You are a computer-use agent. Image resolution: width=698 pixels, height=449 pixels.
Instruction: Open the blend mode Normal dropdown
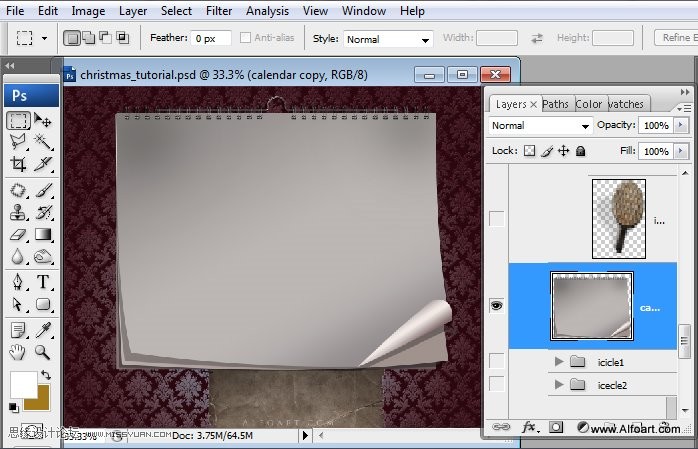tap(540, 126)
